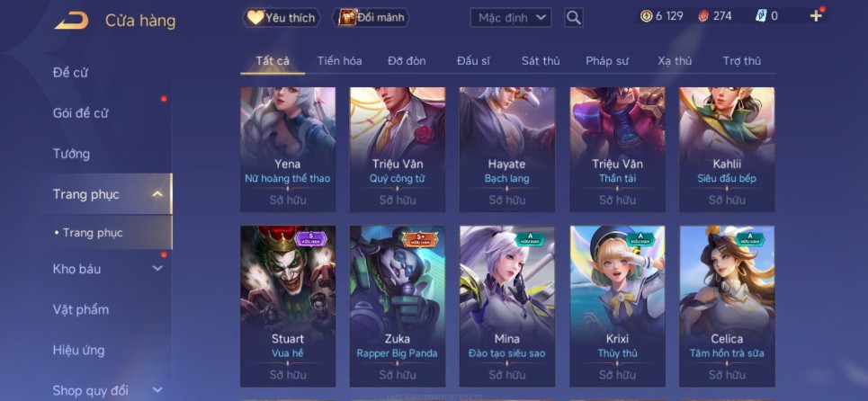Open the search magnifier icon
This screenshot has width=868, height=401.
tap(574, 17)
